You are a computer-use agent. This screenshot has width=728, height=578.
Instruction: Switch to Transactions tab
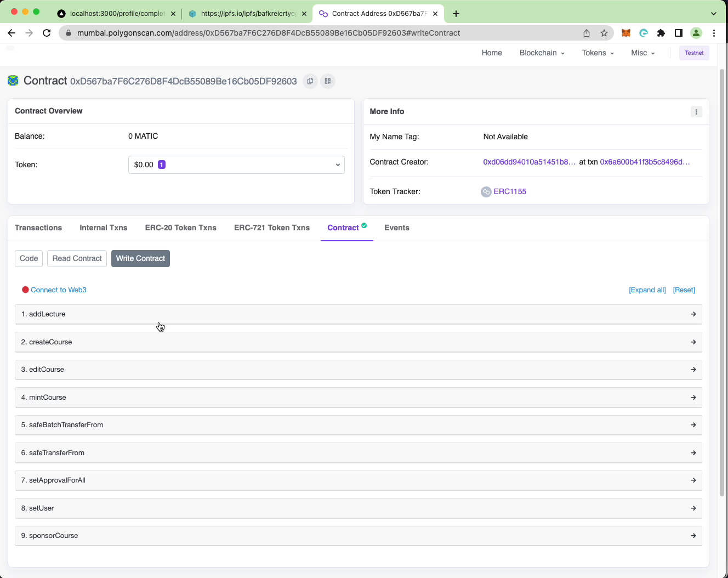click(x=38, y=228)
